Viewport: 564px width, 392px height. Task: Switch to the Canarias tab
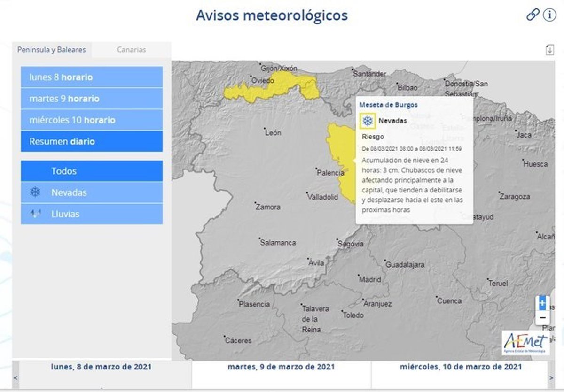[x=131, y=50]
